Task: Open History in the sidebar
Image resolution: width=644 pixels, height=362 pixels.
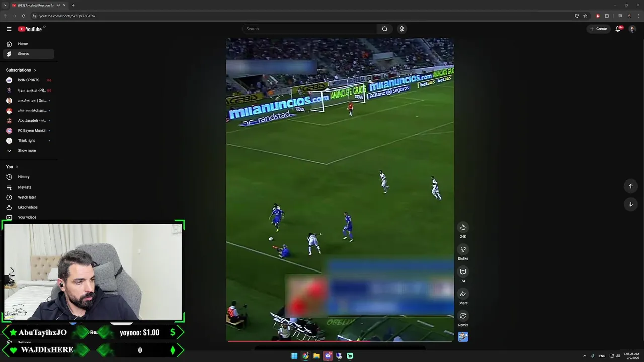Action: [29, 177]
